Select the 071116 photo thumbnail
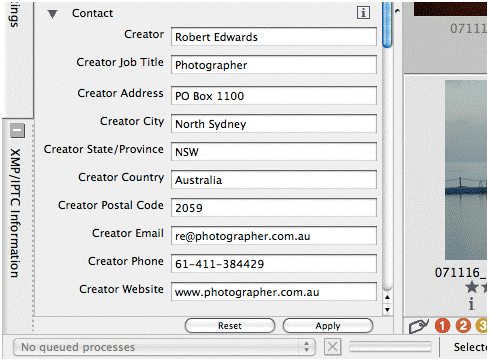This screenshot has height=361, width=489. (x=466, y=170)
